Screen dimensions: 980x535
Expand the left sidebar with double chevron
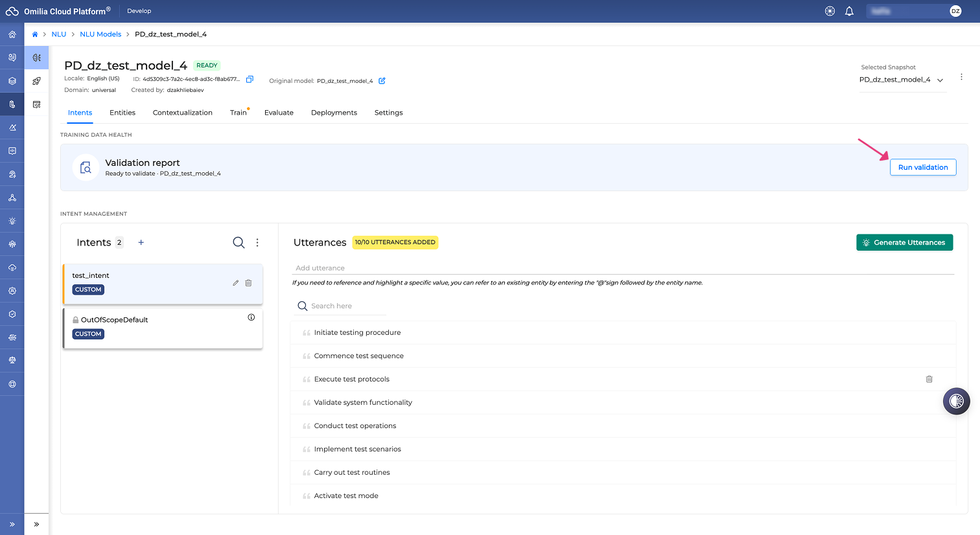click(x=12, y=524)
